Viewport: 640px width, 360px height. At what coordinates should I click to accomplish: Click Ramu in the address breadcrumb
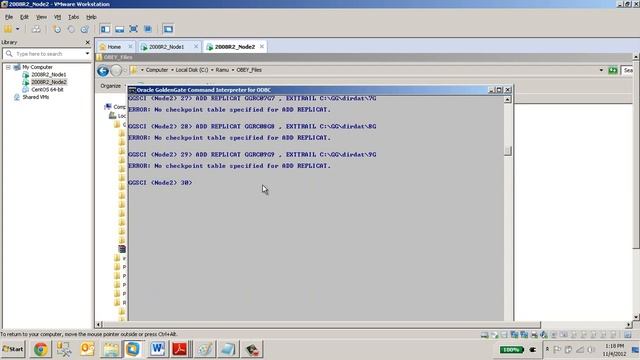222,70
